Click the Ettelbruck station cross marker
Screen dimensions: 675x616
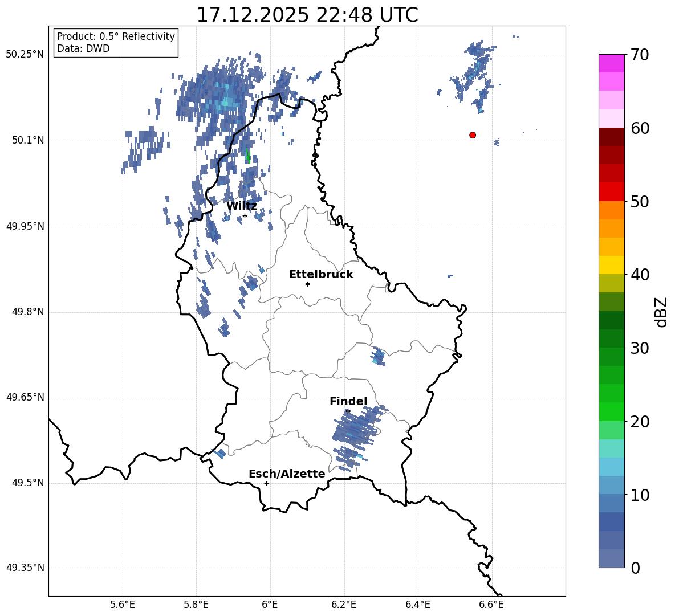coord(307,284)
